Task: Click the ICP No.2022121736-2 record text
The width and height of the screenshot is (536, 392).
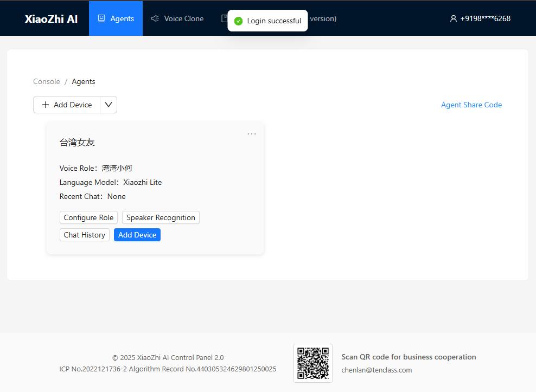Action: [93, 369]
